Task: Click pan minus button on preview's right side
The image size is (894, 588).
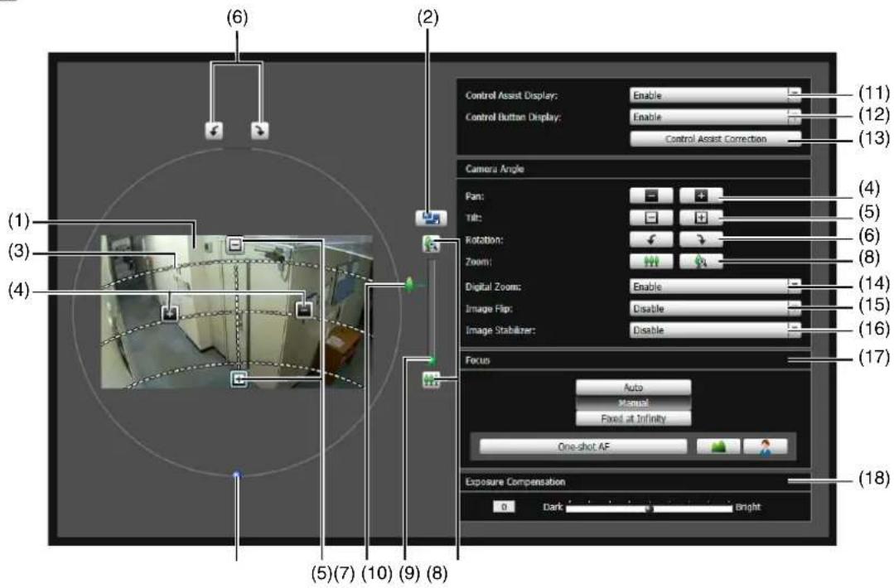Action: coord(304,310)
